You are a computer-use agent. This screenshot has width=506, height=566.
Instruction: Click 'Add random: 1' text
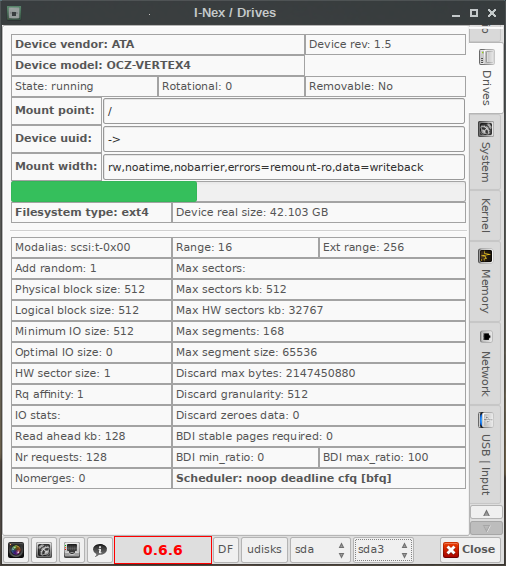pyautogui.click(x=56, y=269)
